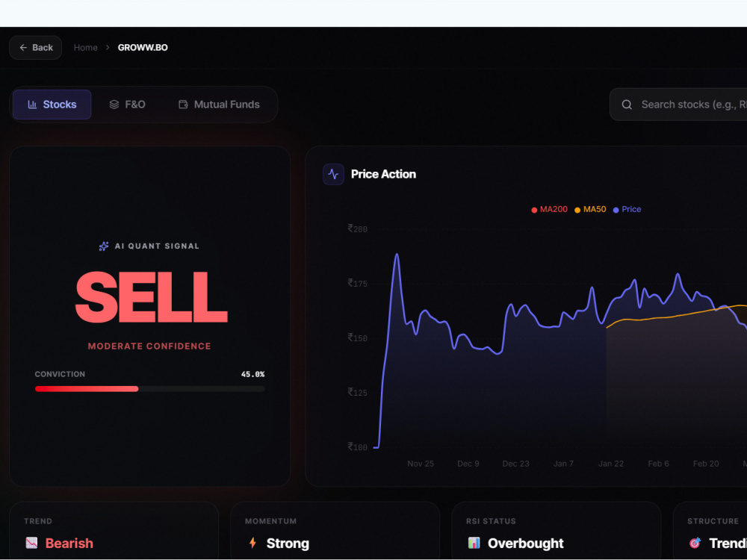Viewport: 747px width, 560px height.
Task: Click the ₹200 y-axis label
Action: coord(357,229)
